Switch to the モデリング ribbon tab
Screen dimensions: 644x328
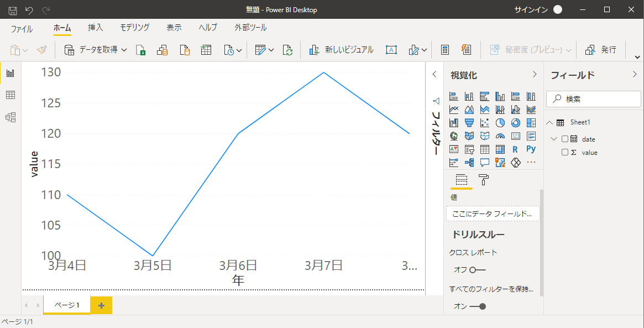pos(135,28)
